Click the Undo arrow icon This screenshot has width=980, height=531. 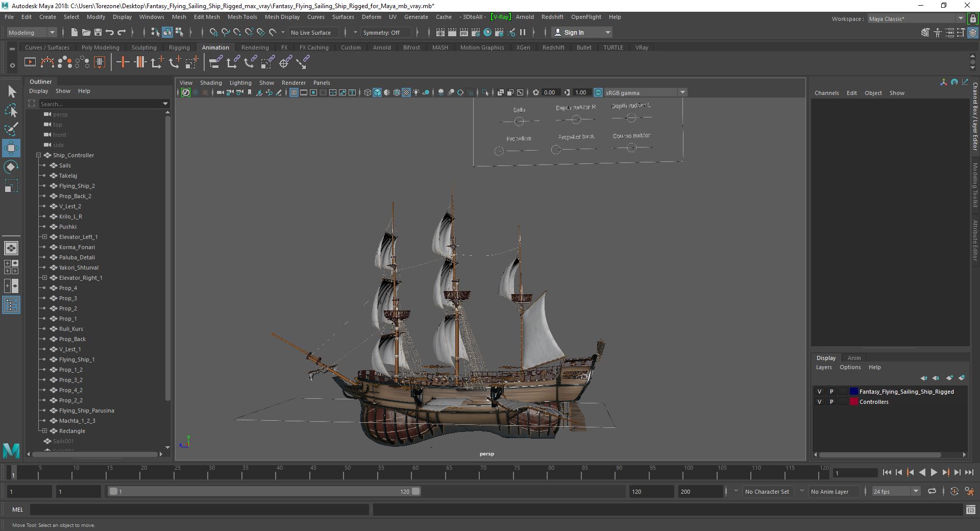110,32
